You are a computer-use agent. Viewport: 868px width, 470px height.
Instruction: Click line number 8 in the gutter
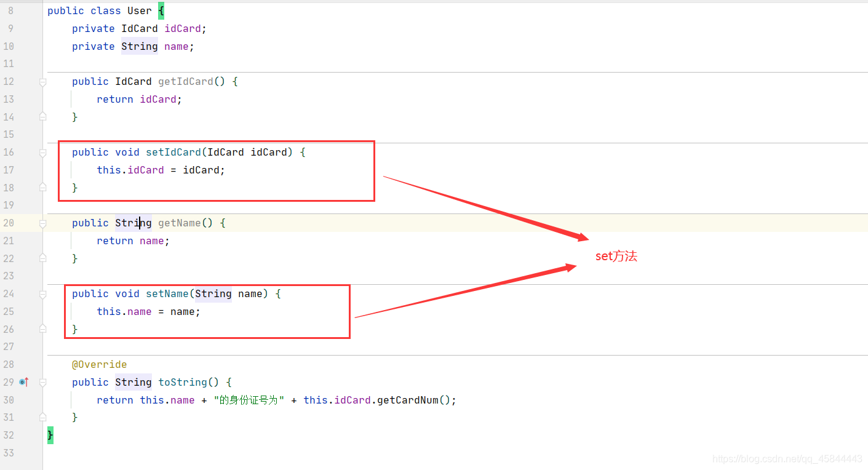pos(11,11)
